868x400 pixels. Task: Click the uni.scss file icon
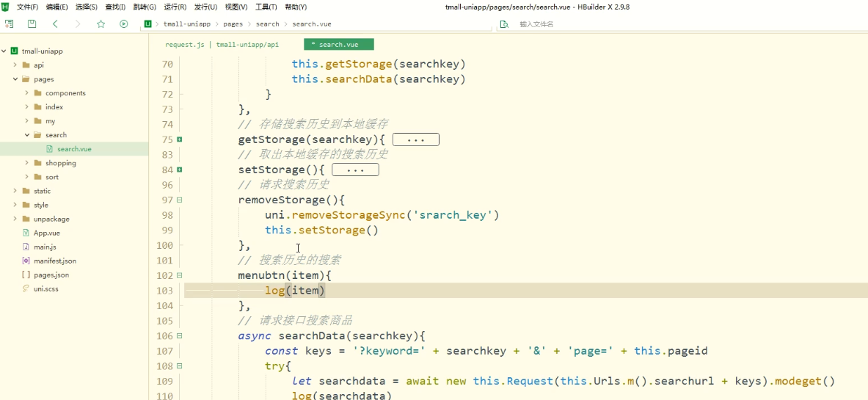point(26,288)
